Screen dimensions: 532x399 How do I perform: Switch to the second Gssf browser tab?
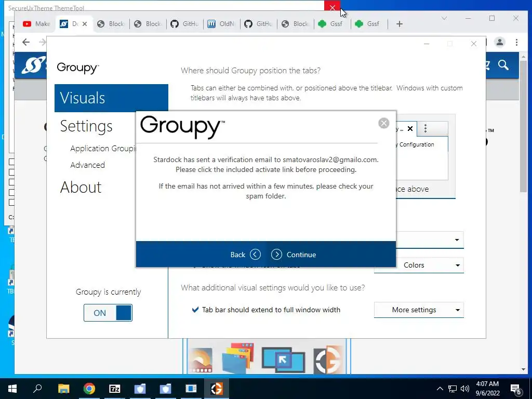[368, 24]
